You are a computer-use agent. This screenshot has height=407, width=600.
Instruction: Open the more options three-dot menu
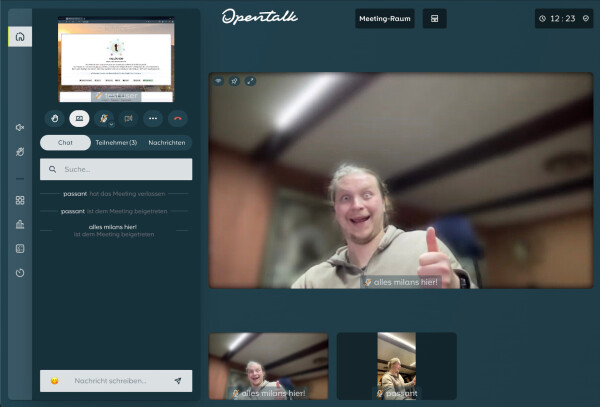(x=153, y=119)
